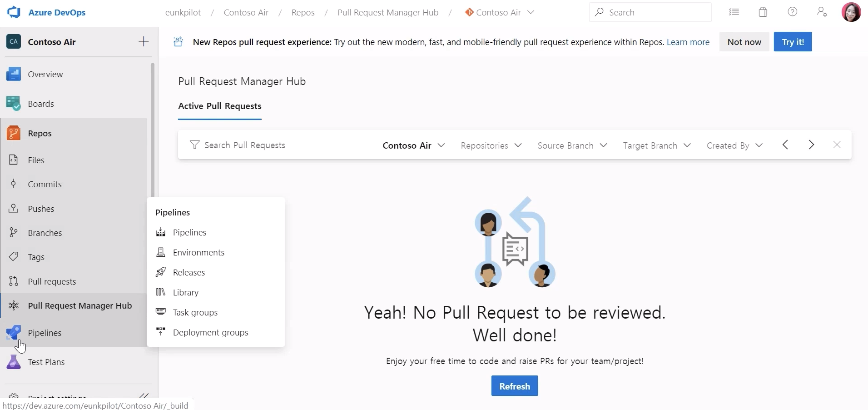Open the profile avatar picture

tap(851, 12)
